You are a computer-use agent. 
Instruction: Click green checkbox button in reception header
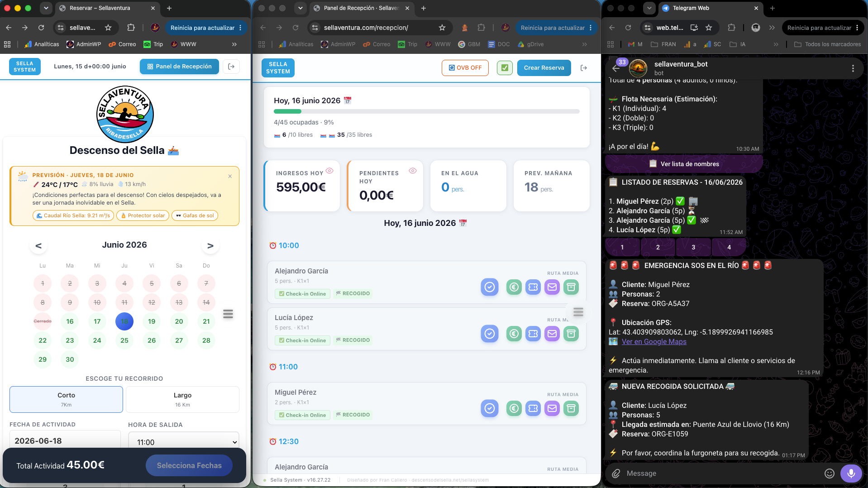505,68
